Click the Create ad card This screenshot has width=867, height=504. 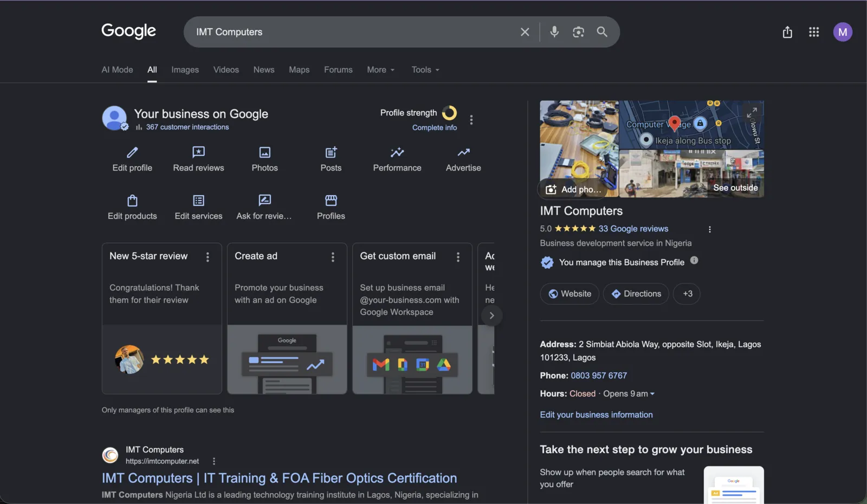(287, 319)
